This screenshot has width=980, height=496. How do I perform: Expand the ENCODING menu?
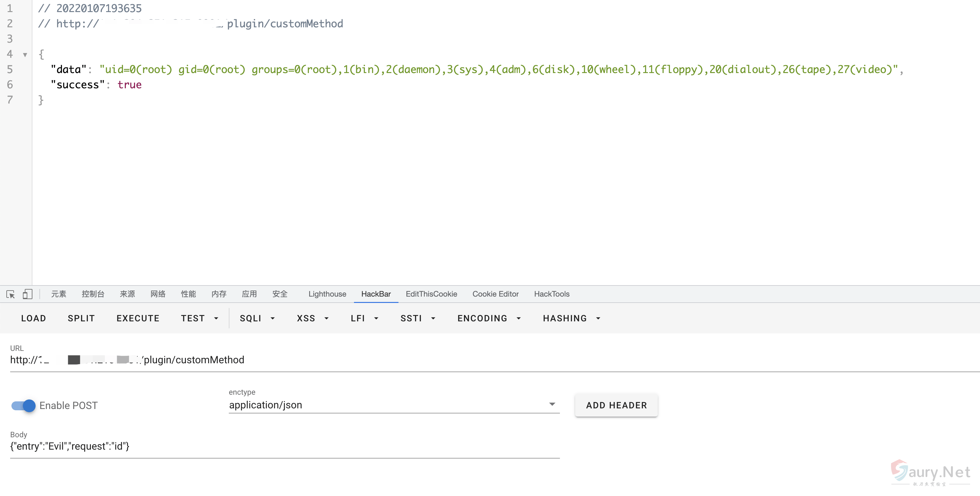point(488,318)
